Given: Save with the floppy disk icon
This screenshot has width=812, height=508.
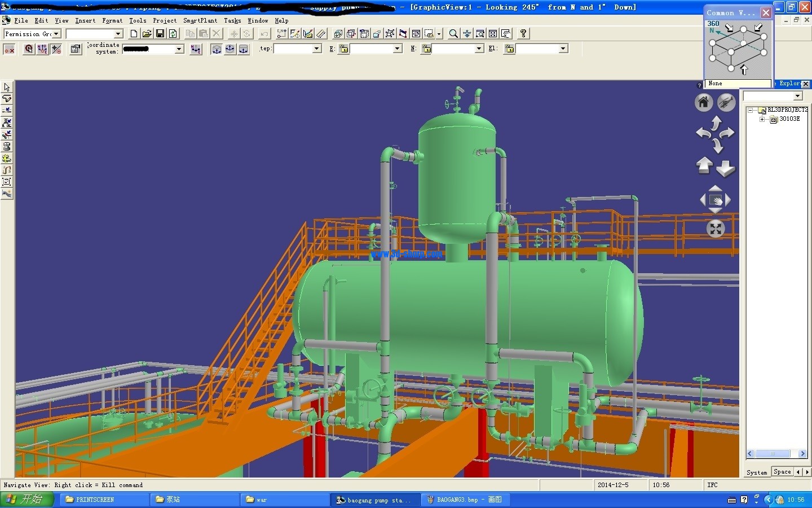Looking at the screenshot, I should point(160,34).
